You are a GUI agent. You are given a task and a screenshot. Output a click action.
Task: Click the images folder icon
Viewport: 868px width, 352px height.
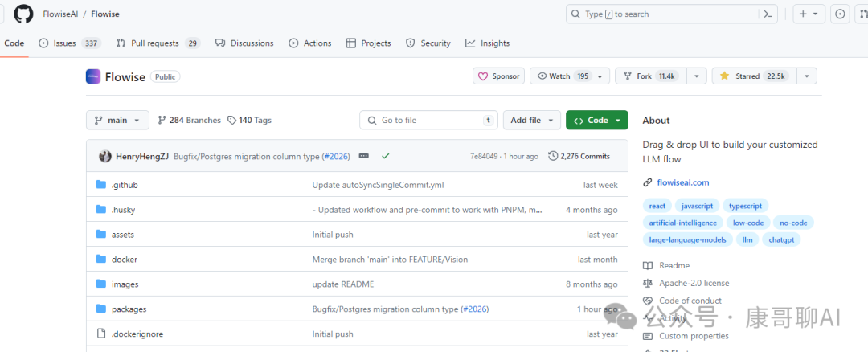[100, 284]
